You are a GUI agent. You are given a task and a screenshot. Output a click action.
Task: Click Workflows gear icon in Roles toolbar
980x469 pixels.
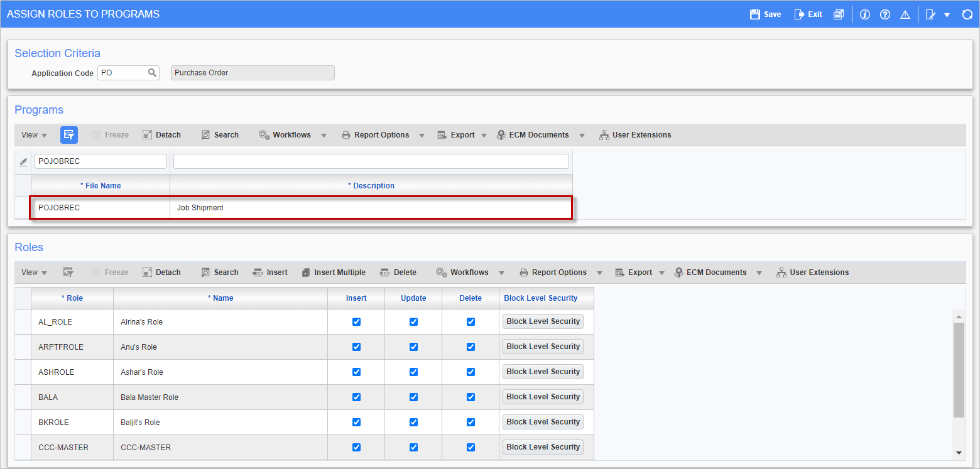pyautogui.click(x=442, y=272)
